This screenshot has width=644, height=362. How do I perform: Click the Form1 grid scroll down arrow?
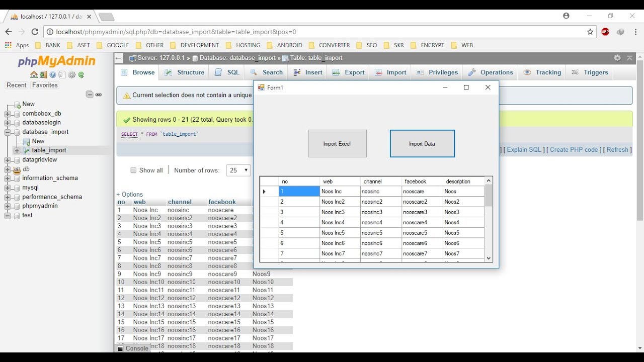(489, 258)
